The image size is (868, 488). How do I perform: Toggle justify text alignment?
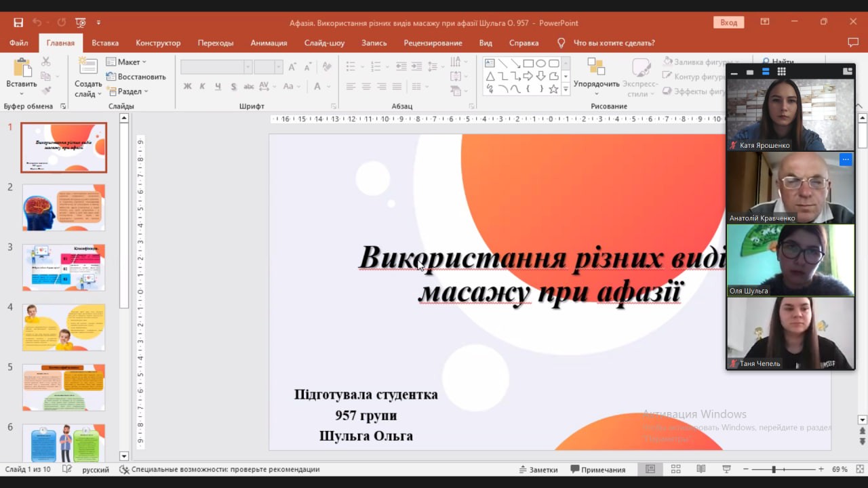[397, 87]
